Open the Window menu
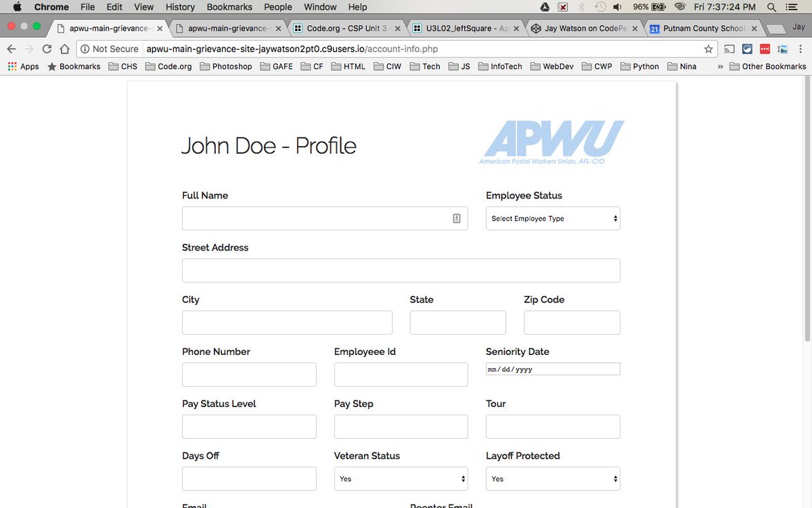This screenshot has width=812, height=508. click(x=320, y=7)
